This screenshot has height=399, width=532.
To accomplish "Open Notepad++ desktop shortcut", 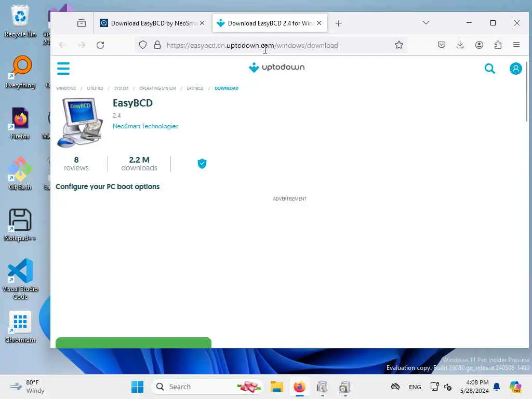I will (20, 224).
